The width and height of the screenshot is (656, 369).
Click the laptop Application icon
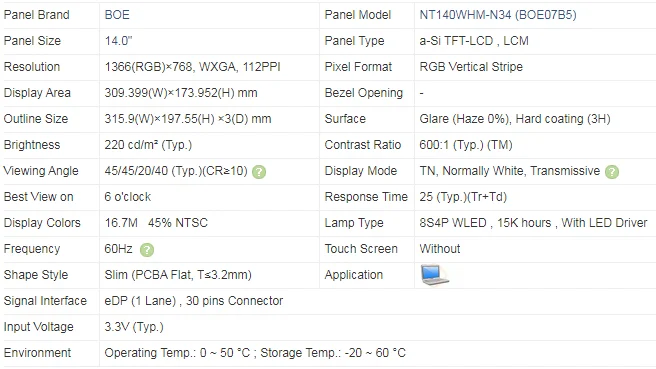pos(434,275)
